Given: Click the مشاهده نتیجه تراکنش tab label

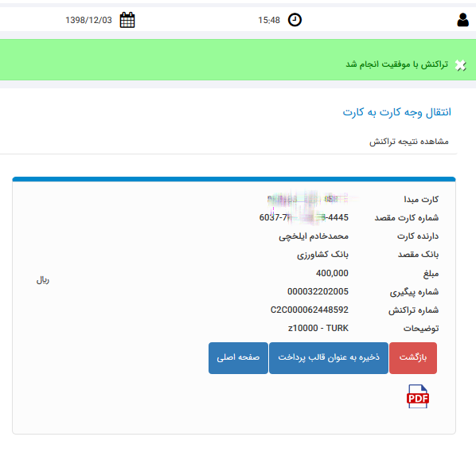Looking at the screenshot, I should 408,142.
